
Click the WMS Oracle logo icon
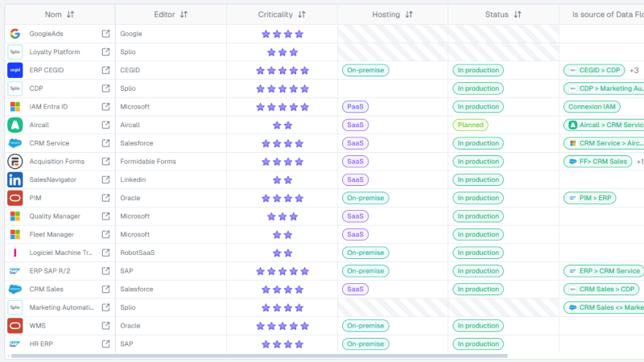click(x=14, y=326)
